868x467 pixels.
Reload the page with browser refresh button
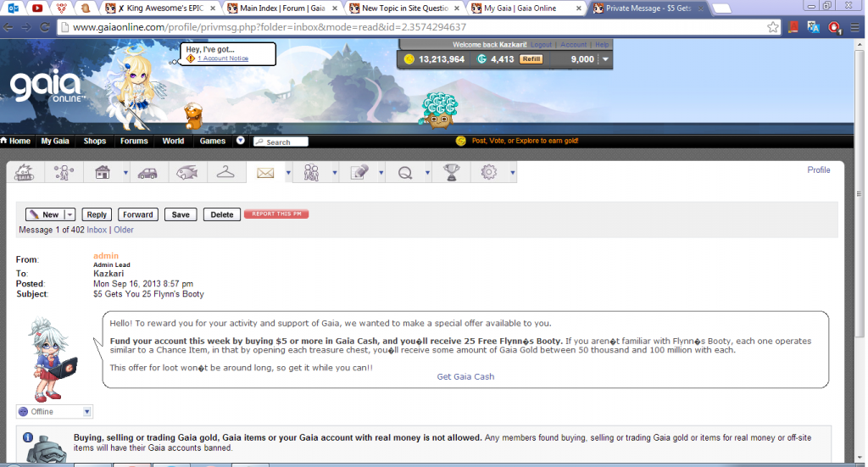point(45,27)
